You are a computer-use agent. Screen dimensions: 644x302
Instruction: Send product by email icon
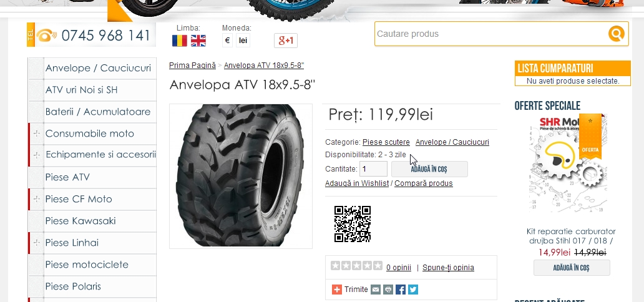coord(376,290)
